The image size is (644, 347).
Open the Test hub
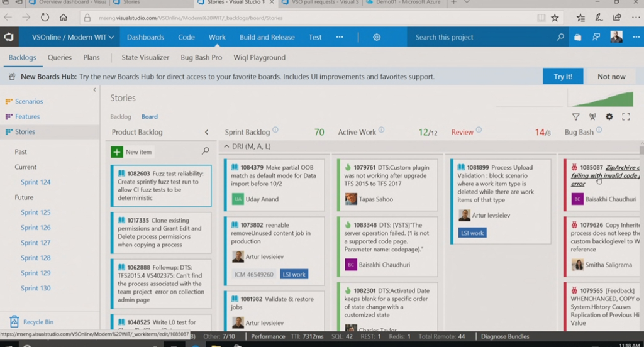[315, 37]
